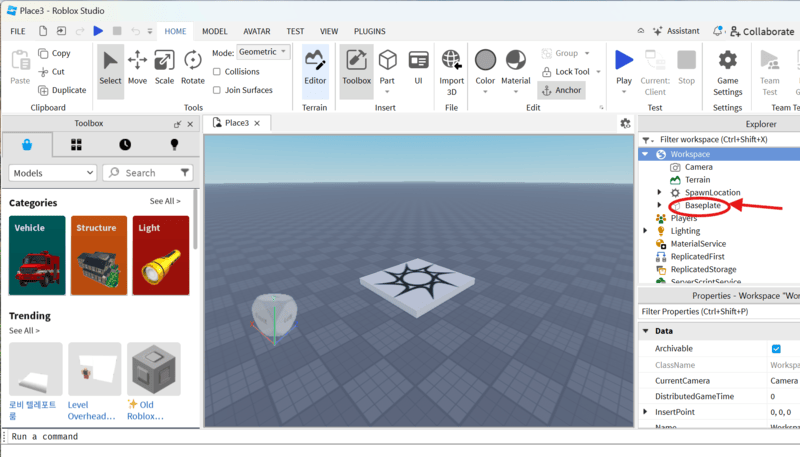The image size is (800, 457).
Task: Click the Collaborate button
Action: [x=762, y=32]
